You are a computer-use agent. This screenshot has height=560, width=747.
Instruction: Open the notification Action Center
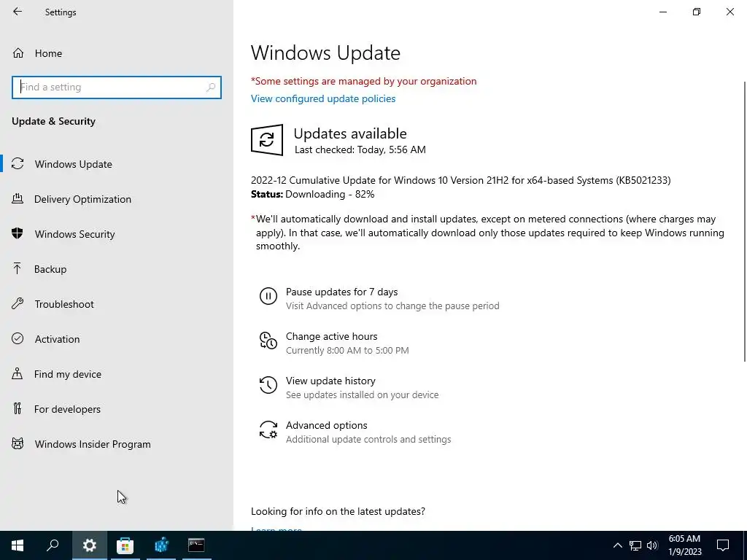723,545
